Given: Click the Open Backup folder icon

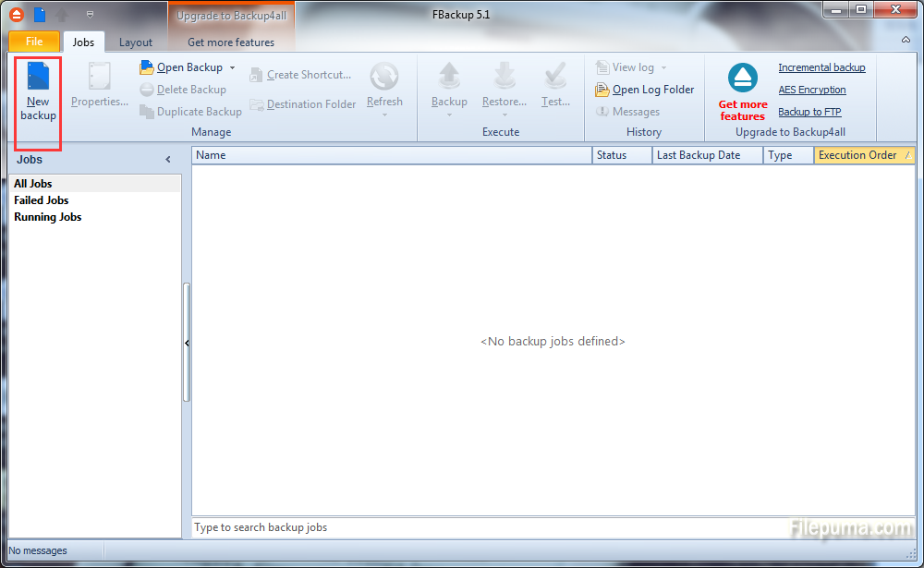Looking at the screenshot, I should pyautogui.click(x=147, y=67).
